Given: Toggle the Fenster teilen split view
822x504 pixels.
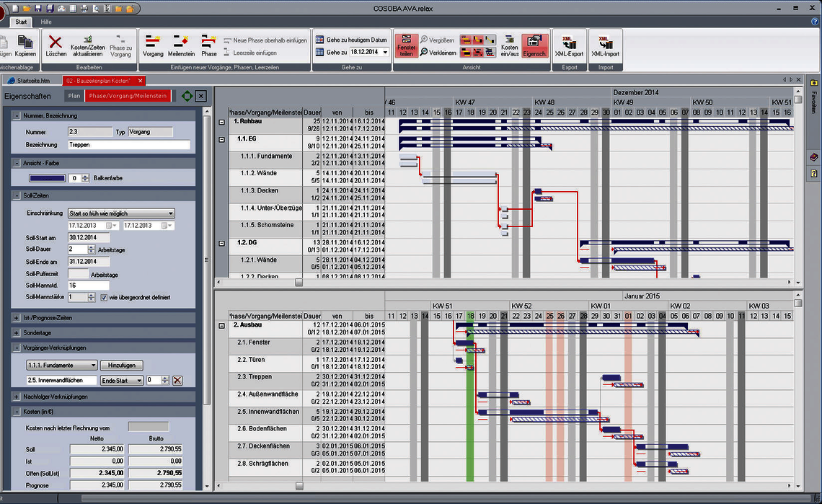Looking at the screenshot, I should click(x=406, y=45).
